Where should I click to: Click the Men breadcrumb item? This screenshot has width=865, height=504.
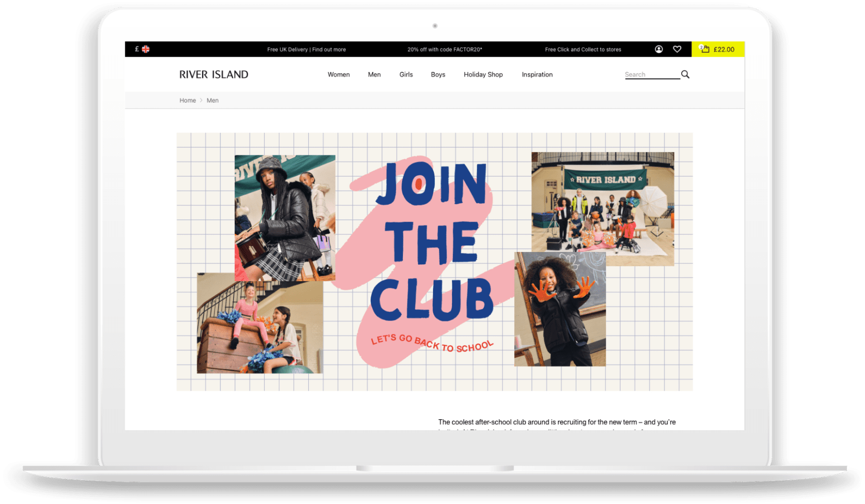(x=212, y=101)
